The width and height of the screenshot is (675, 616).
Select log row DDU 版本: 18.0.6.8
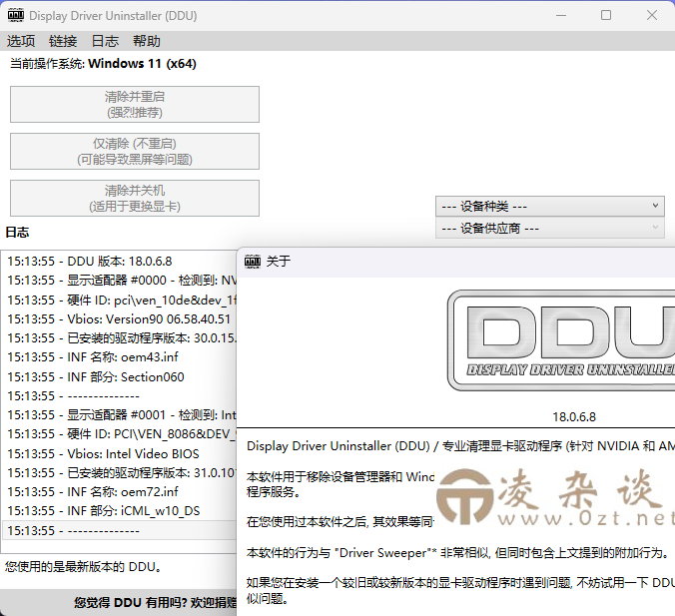[119, 262]
